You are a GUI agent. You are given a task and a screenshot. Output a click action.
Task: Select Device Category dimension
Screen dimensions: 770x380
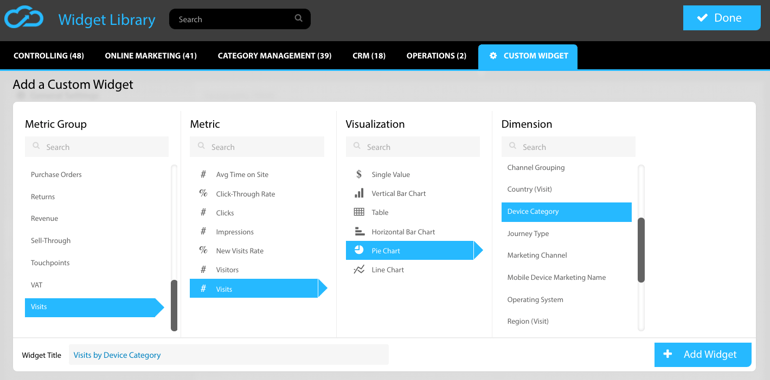(566, 212)
